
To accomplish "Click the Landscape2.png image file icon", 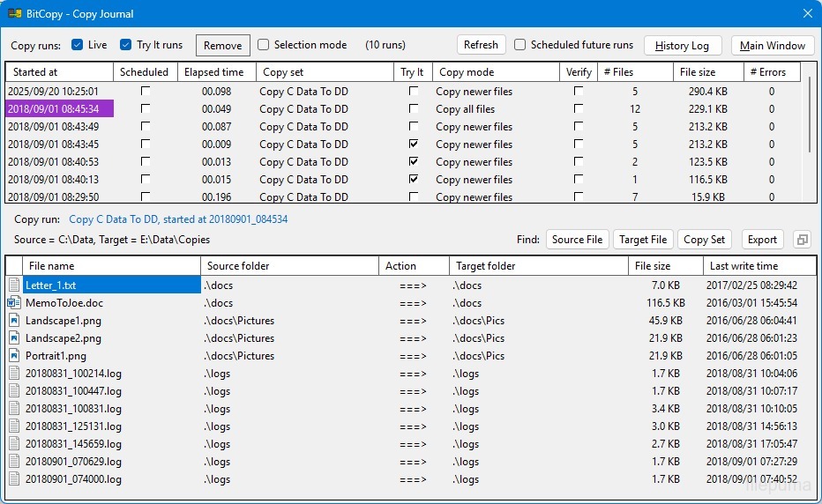I will coord(14,338).
